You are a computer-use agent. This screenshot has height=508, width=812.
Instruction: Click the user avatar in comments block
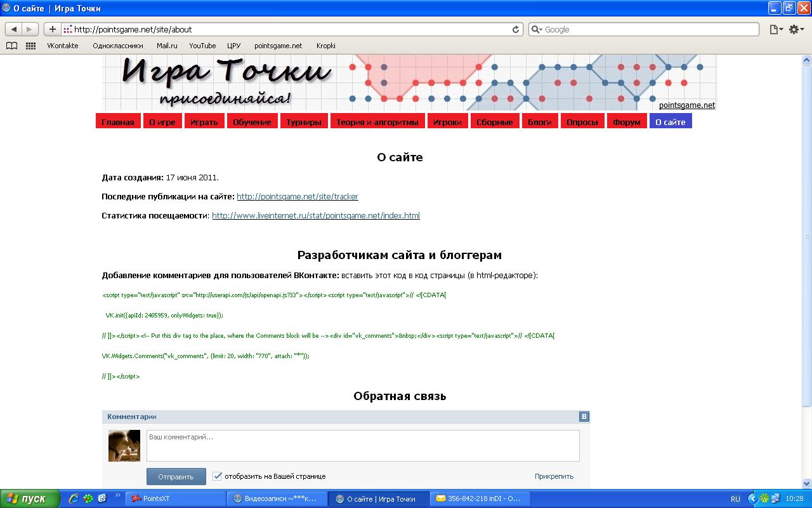point(124,445)
